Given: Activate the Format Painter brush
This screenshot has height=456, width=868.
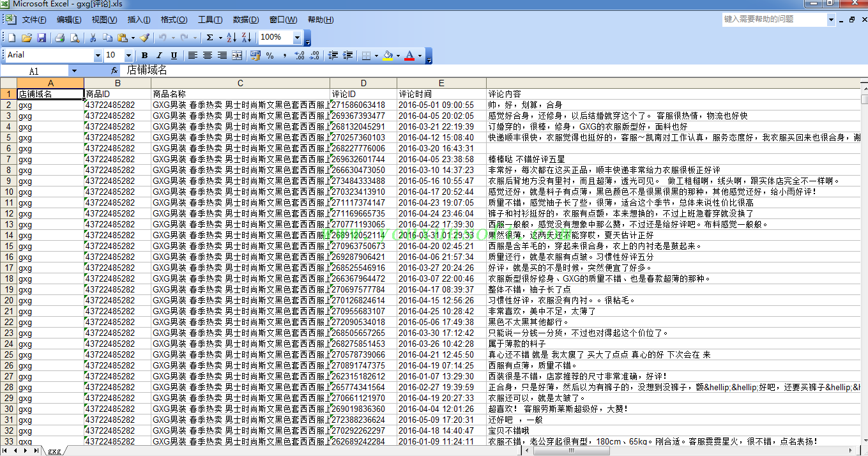Looking at the screenshot, I should coord(145,38).
